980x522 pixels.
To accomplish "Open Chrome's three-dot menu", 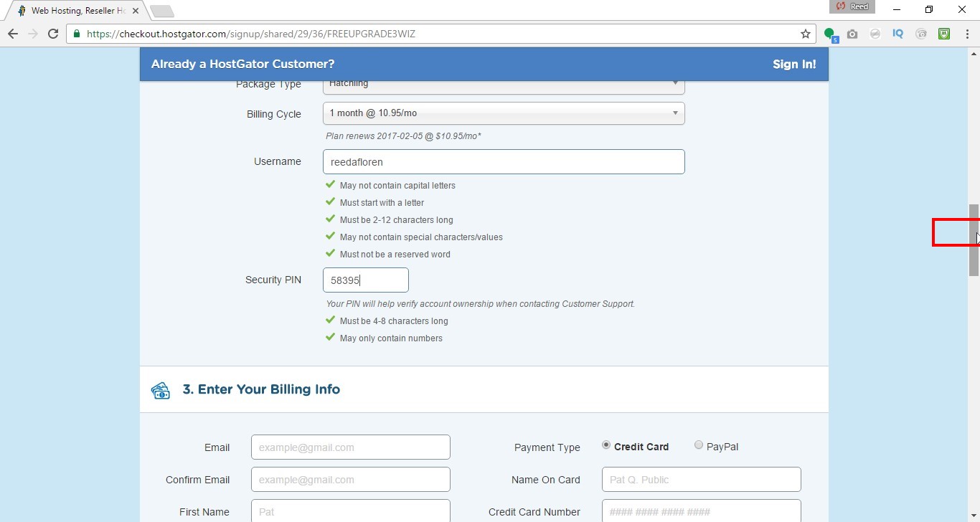I will [966, 34].
